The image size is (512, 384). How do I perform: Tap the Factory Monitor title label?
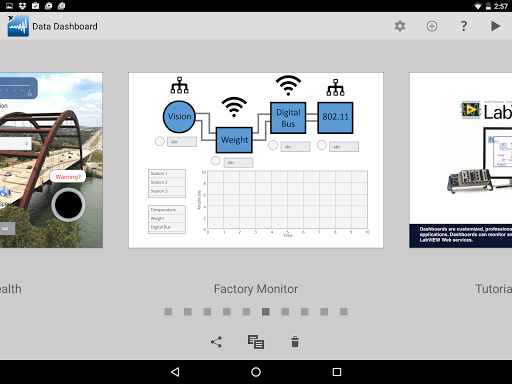point(256,289)
